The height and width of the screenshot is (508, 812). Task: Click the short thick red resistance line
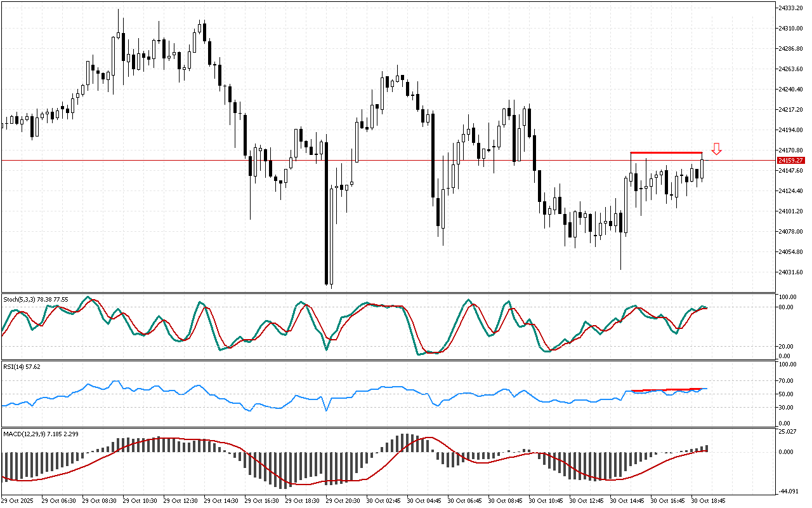666,153
